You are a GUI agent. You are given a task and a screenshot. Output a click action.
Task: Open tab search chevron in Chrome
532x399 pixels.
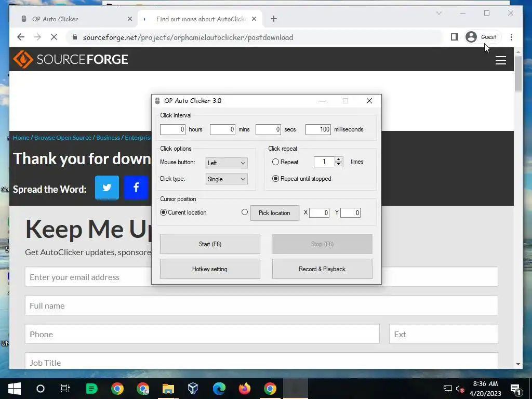pyautogui.click(x=438, y=13)
